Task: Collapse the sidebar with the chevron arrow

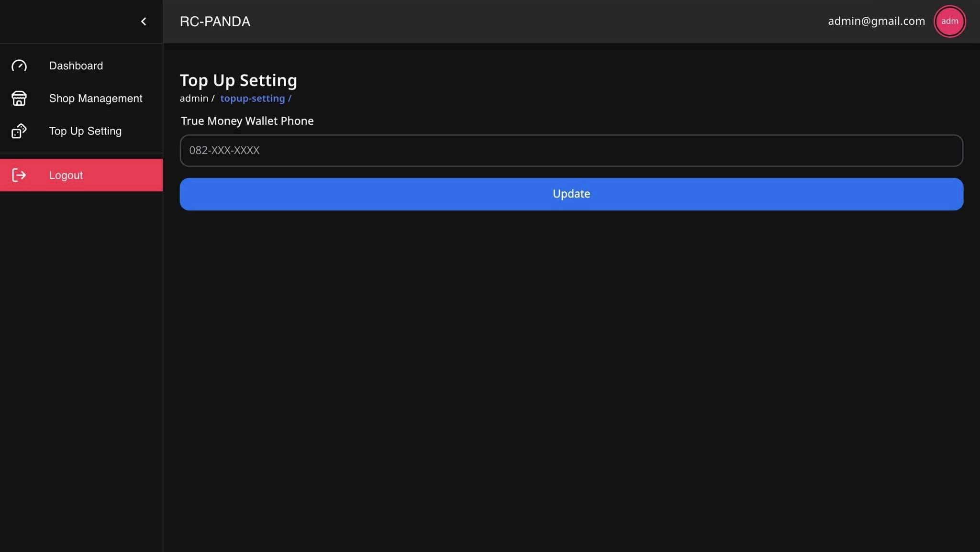Action: pos(144,22)
